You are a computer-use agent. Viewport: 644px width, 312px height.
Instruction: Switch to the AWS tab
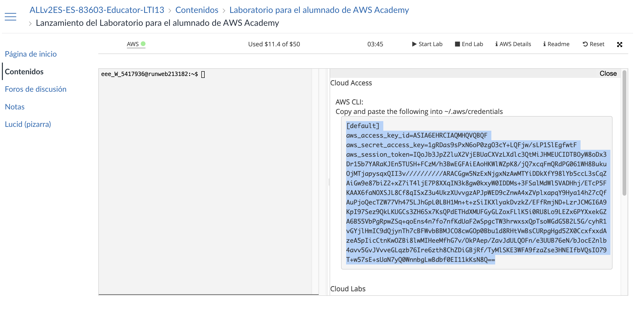(x=133, y=44)
